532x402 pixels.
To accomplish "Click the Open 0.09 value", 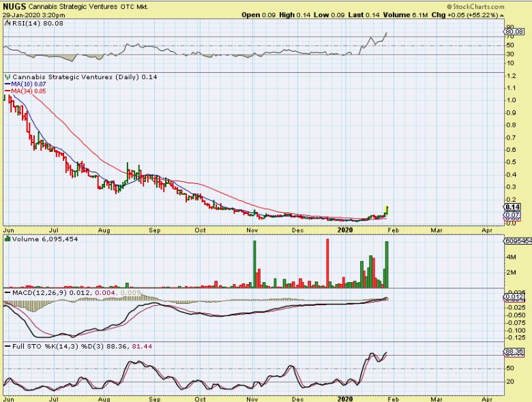I will [258, 15].
